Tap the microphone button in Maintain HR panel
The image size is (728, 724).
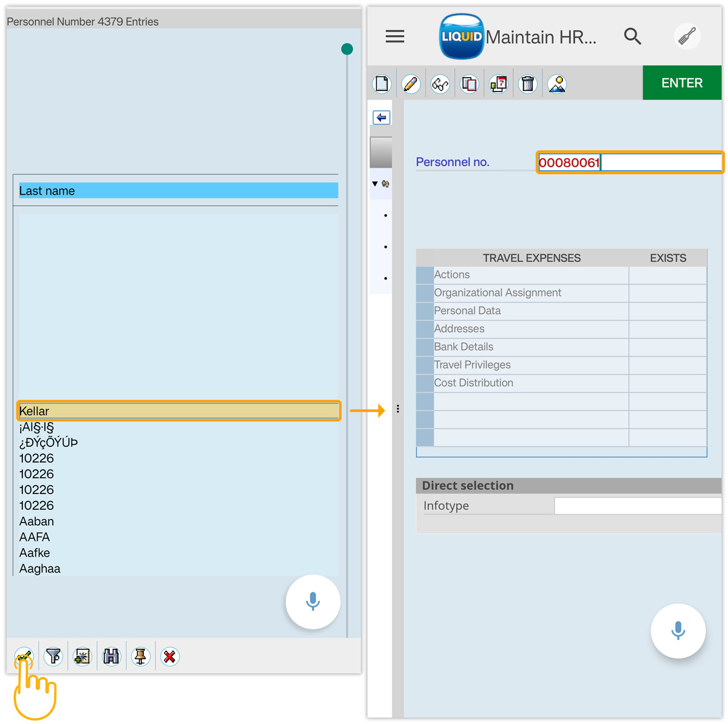coord(678,631)
